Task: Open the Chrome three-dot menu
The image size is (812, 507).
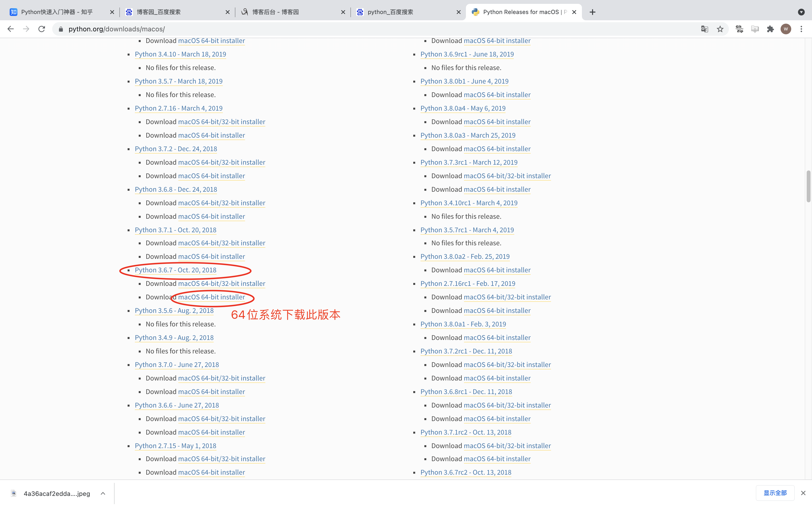Action: tap(801, 29)
